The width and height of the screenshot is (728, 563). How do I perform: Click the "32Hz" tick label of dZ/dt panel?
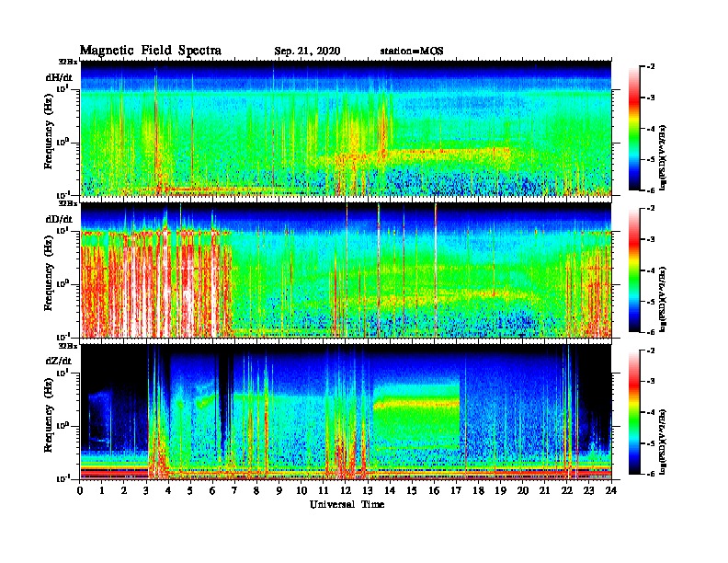click(x=68, y=345)
